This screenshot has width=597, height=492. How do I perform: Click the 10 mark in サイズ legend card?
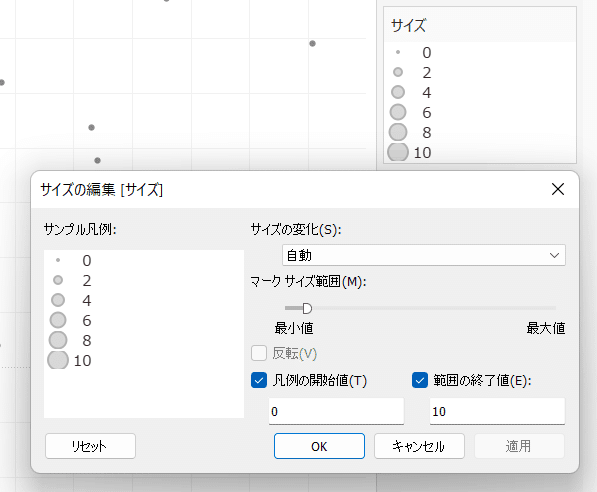tap(398, 152)
